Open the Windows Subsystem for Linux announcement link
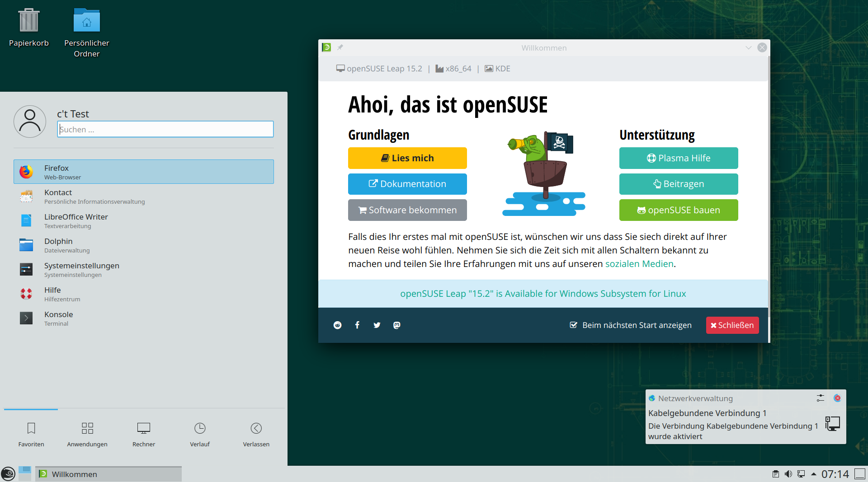868x482 pixels. [x=543, y=294]
